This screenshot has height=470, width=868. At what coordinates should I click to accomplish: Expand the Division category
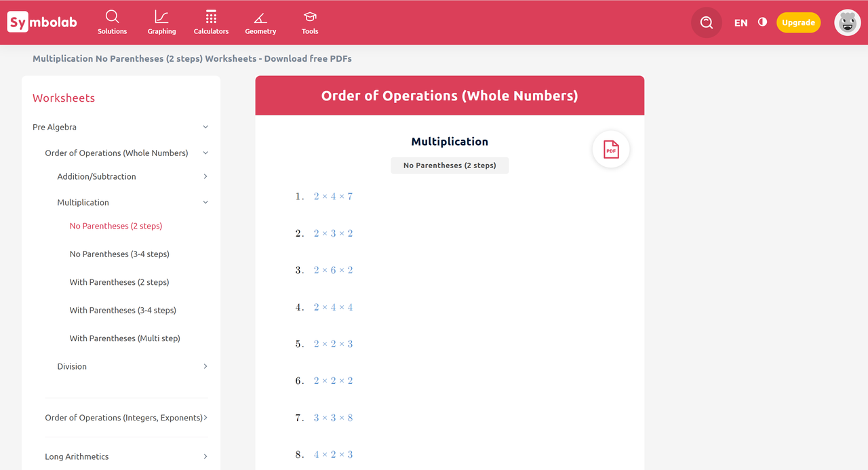click(x=205, y=366)
